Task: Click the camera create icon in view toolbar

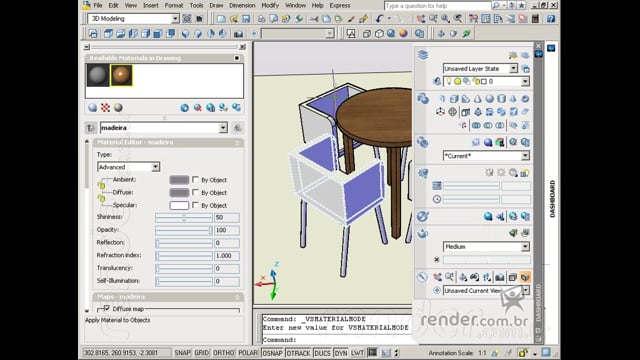Action: (238, 33)
